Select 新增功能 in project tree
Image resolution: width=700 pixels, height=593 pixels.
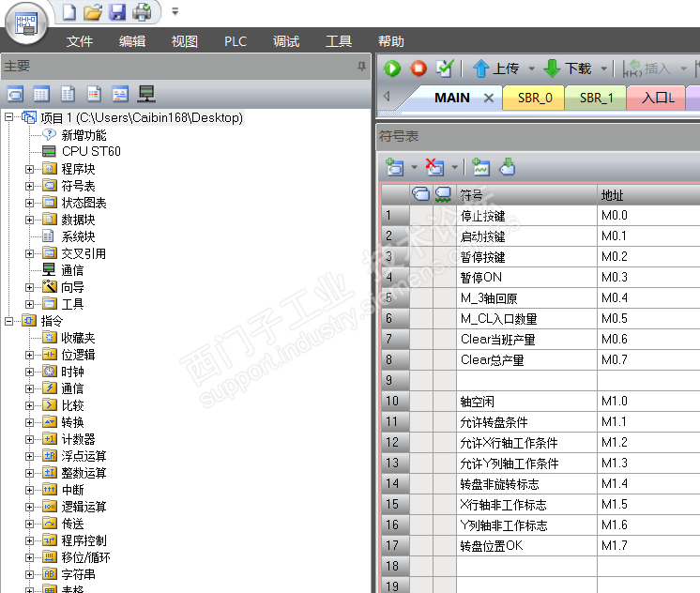click(84, 135)
